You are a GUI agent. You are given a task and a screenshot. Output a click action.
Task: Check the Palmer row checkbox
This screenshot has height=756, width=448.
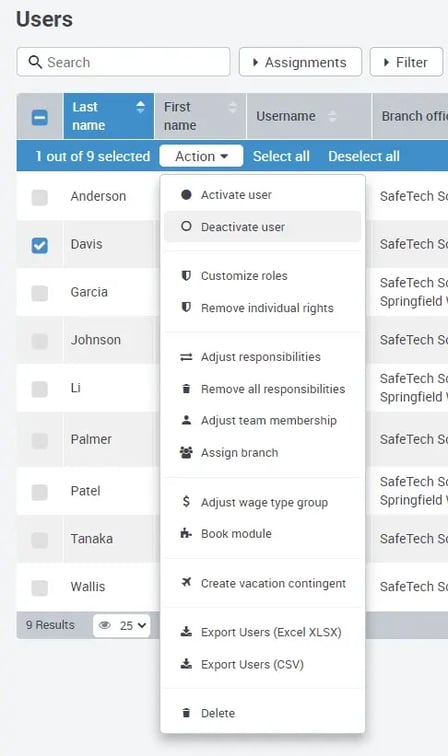click(x=40, y=440)
